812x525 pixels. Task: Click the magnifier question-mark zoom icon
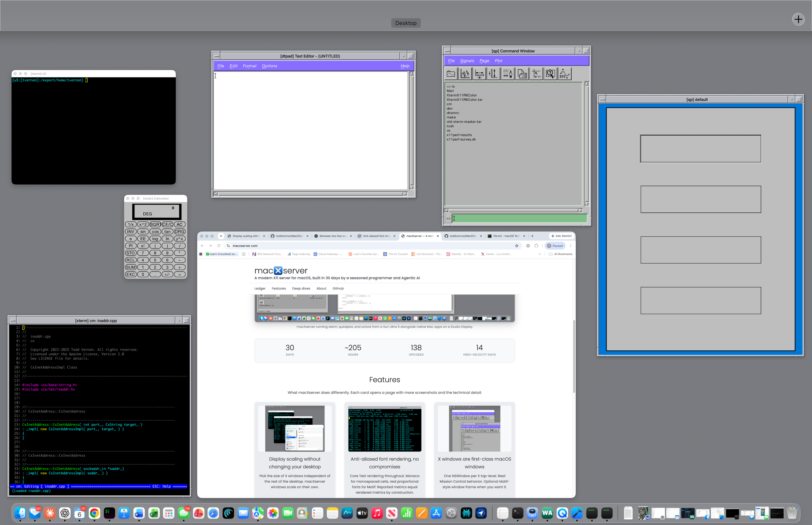(x=550, y=74)
